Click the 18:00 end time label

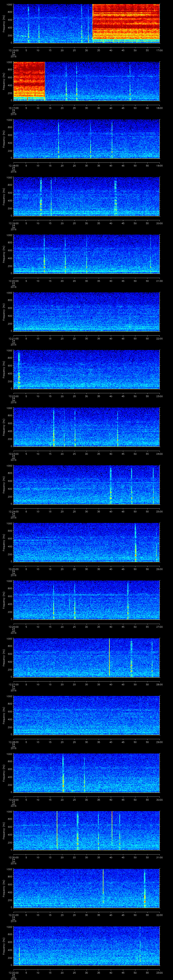tap(160, 108)
